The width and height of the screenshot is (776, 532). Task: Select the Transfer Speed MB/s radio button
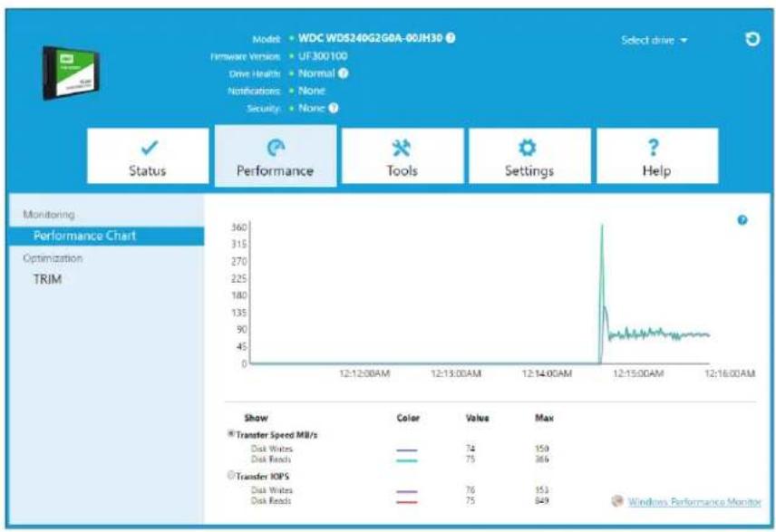point(230,433)
